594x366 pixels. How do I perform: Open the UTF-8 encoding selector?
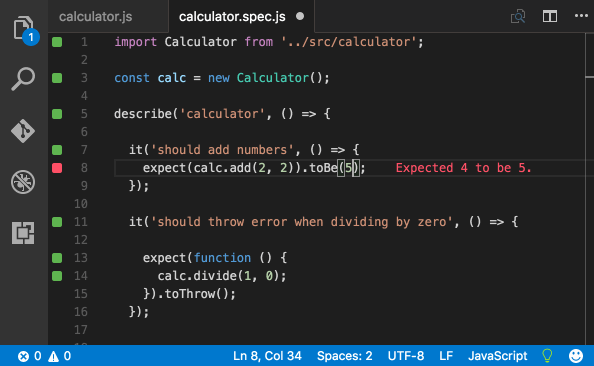pos(406,356)
